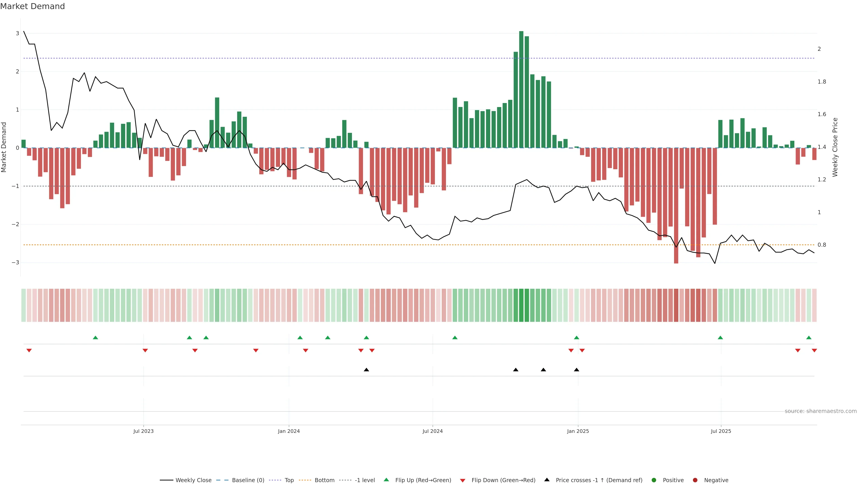
Task: Click the Market Demand chart title
Action: tap(32, 6)
